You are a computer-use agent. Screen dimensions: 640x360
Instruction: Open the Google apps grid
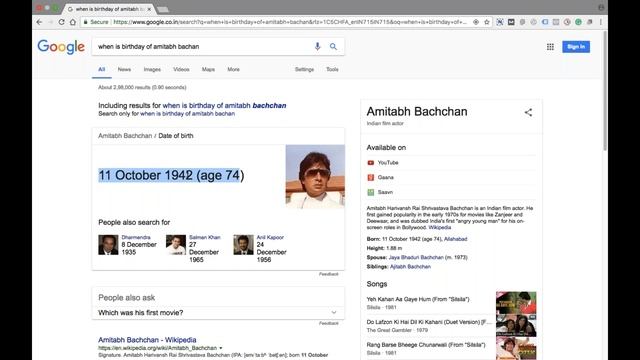tap(550, 47)
